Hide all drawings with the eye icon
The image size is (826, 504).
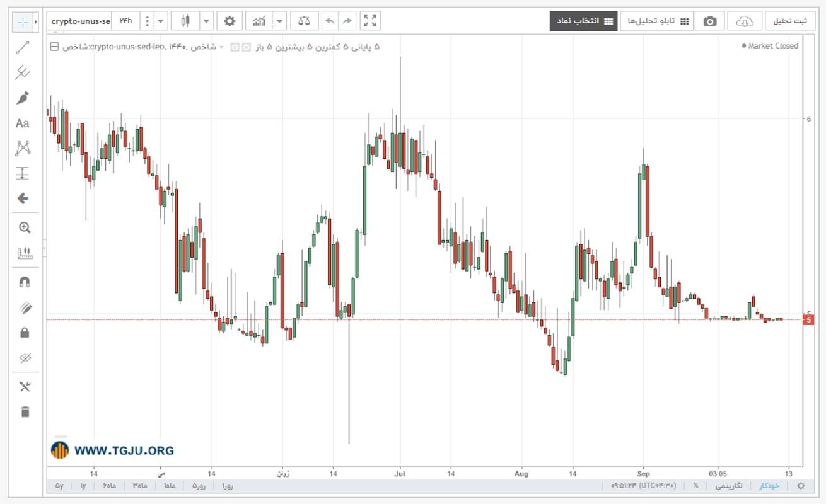25,358
